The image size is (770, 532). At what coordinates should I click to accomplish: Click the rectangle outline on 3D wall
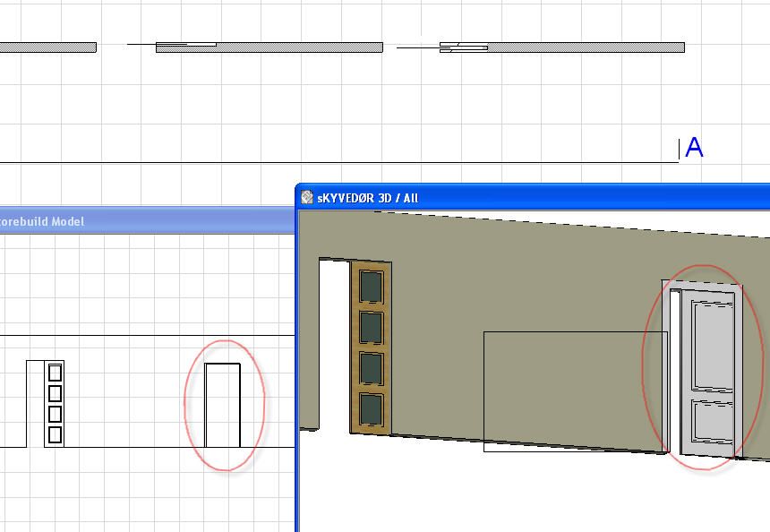(576, 391)
